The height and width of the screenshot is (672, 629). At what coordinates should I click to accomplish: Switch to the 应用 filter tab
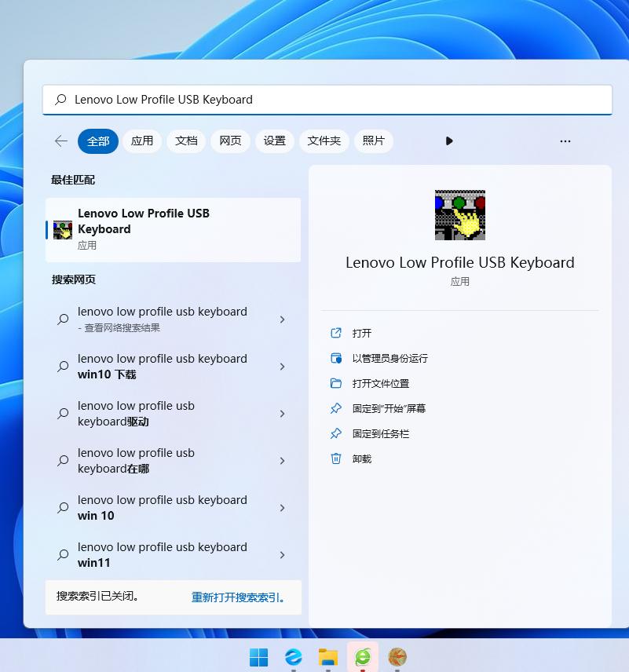(142, 141)
